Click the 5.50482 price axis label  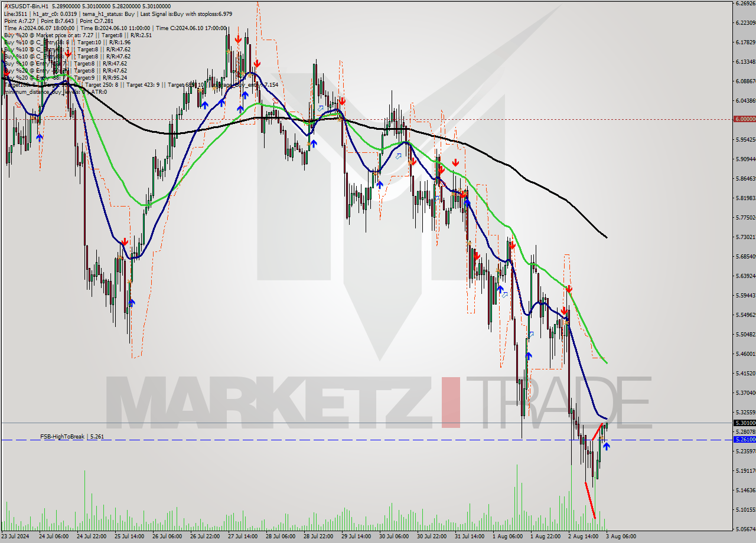[x=746, y=335]
